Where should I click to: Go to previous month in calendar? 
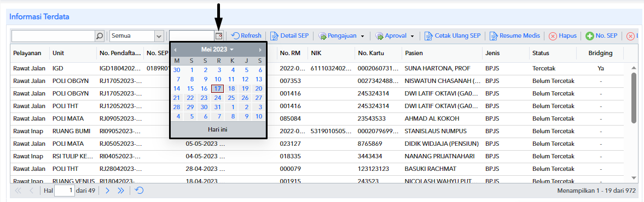coord(176,50)
